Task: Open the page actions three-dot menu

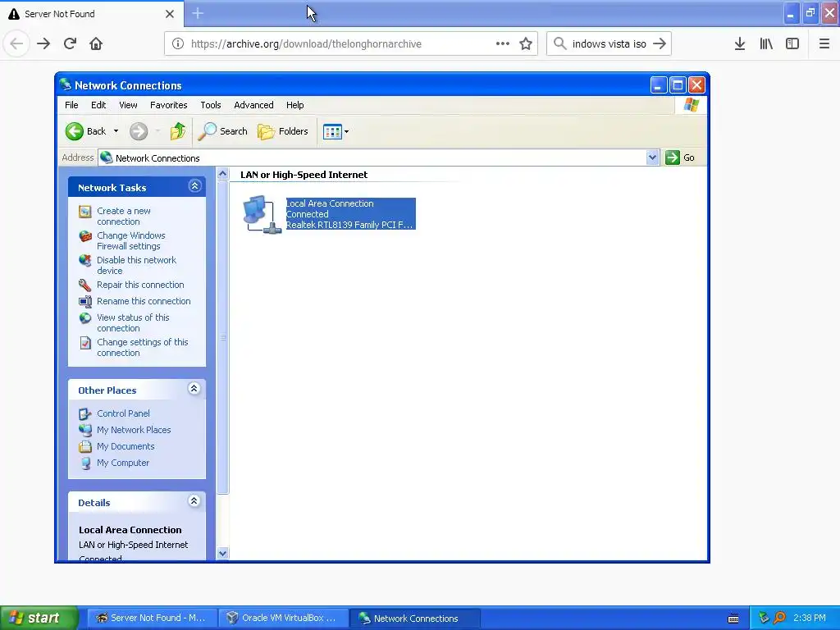Action: pos(503,43)
